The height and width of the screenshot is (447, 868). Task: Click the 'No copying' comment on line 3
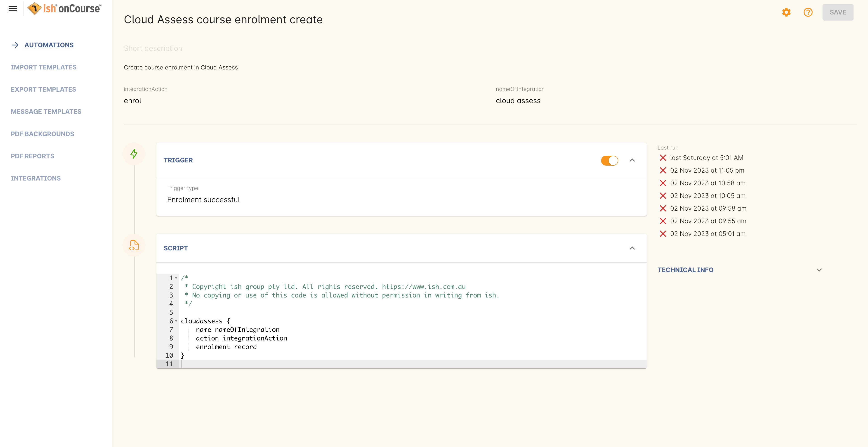click(x=342, y=295)
